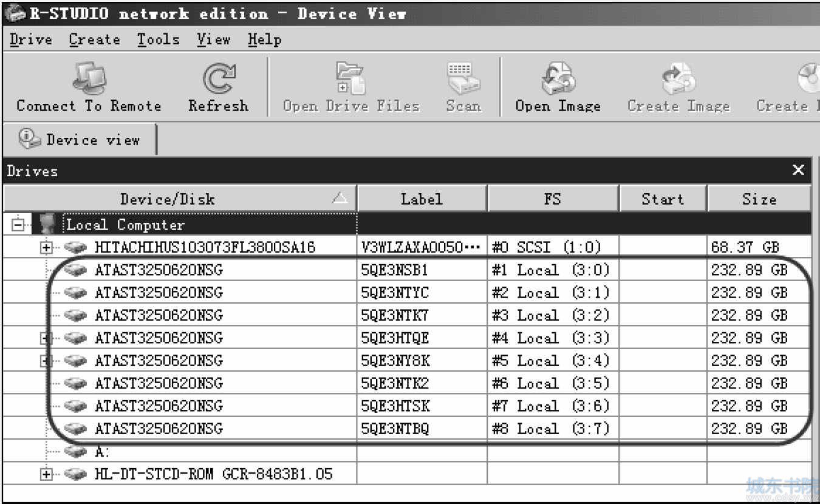820x504 pixels.
Task: Click the #6 Local (3:5) cell
Action: (553, 383)
